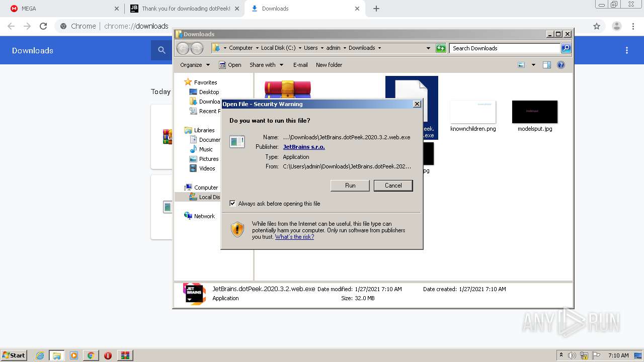Click the volume icon in system tray
Viewport: 644px width, 362px height.
[572, 355]
